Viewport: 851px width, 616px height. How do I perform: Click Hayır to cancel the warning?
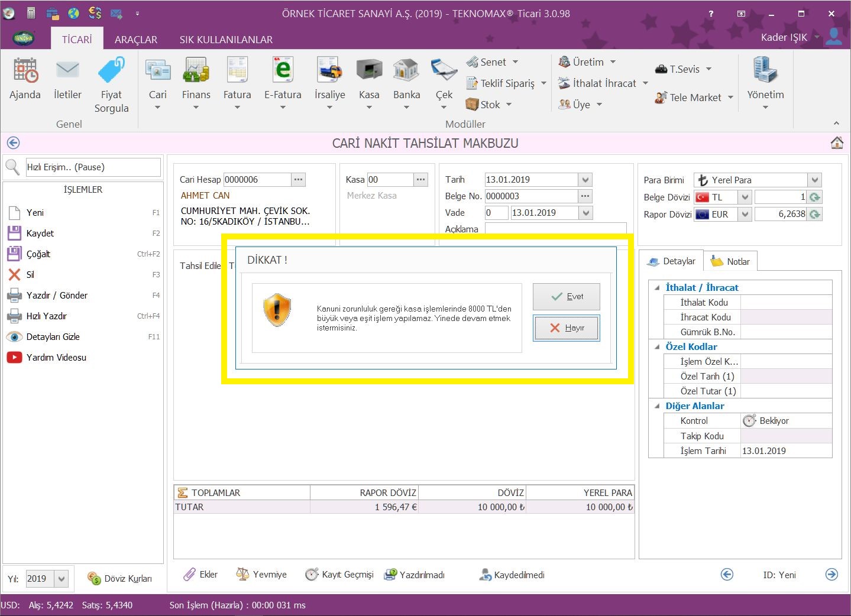click(566, 328)
